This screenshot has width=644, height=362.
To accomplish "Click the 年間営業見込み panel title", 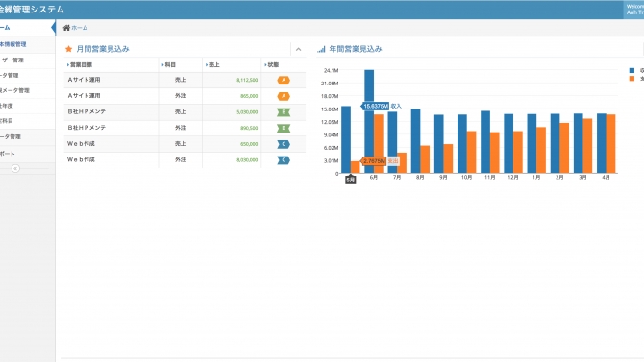I will (356, 49).
